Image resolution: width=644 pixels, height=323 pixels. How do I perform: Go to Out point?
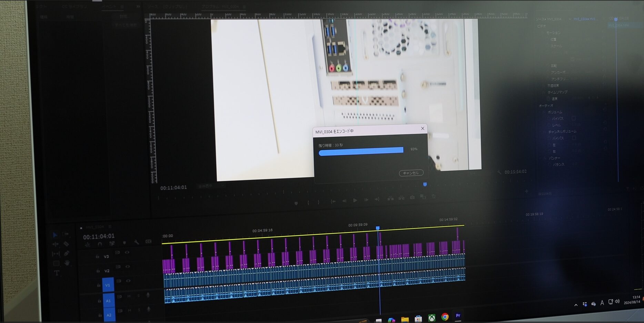[377, 199]
